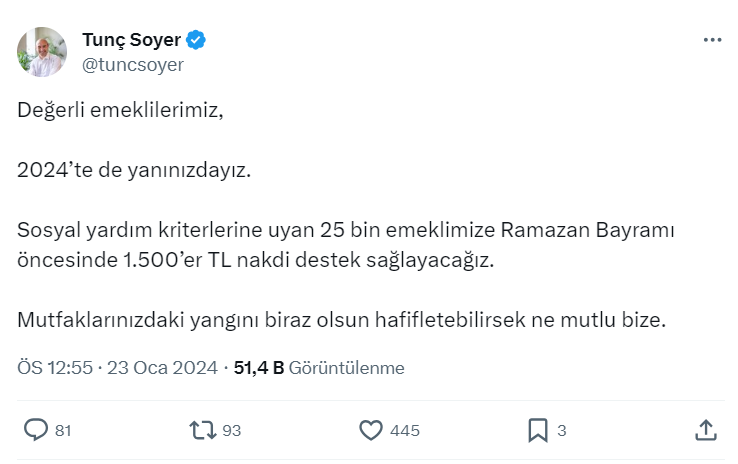
Task: Share the tweet via the upload arrow icon
Action: click(705, 430)
